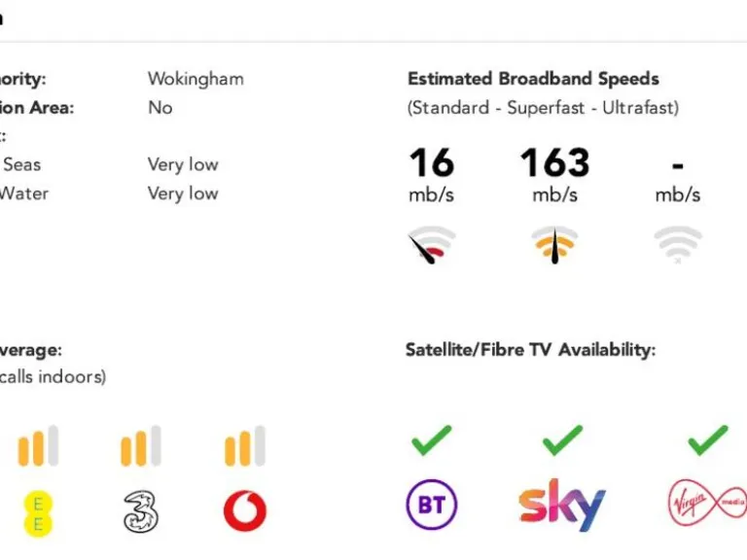Click the EE network logo
The image size is (747, 560).
pos(38,512)
